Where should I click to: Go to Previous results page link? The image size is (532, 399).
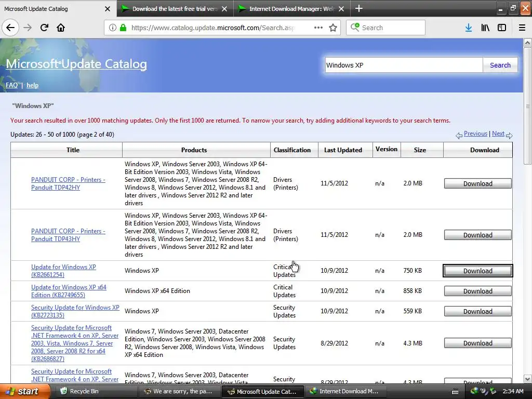pyautogui.click(x=475, y=134)
